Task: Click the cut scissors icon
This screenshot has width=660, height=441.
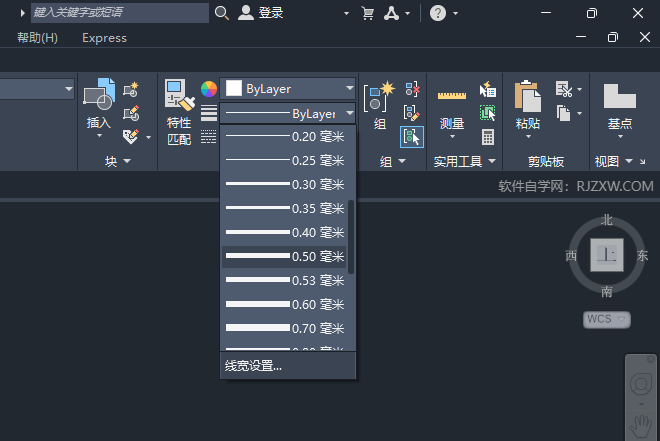Action: [x=564, y=89]
